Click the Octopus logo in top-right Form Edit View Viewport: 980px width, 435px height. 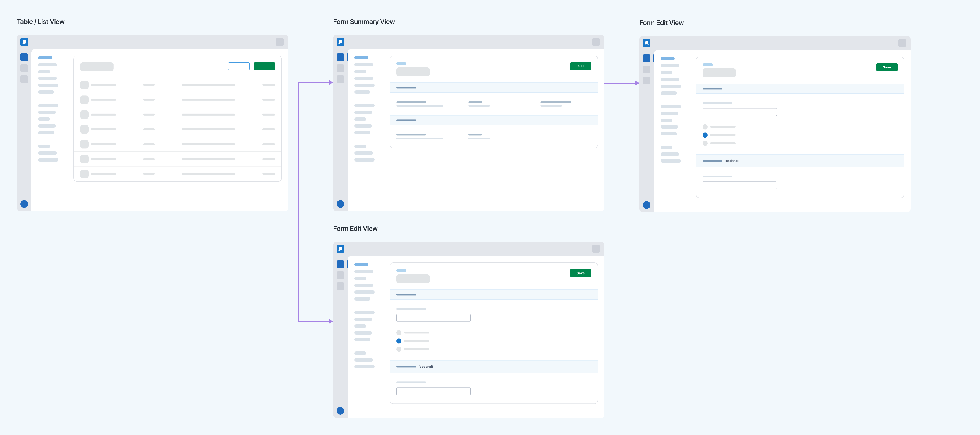646,43
